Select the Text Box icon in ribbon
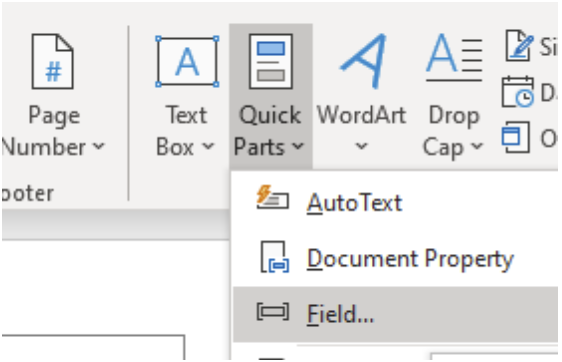Viewport: 562px width, 362px height. click(187, 62)
